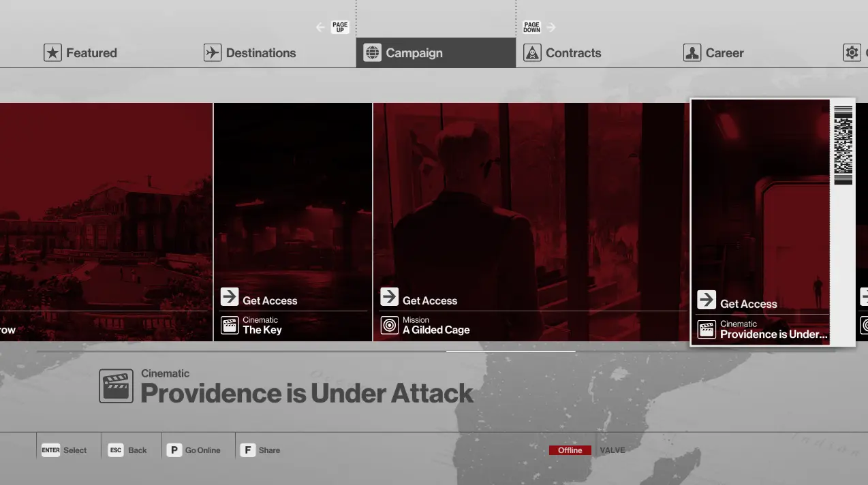Click Get Access text on Providence tile

pos(748,304)
